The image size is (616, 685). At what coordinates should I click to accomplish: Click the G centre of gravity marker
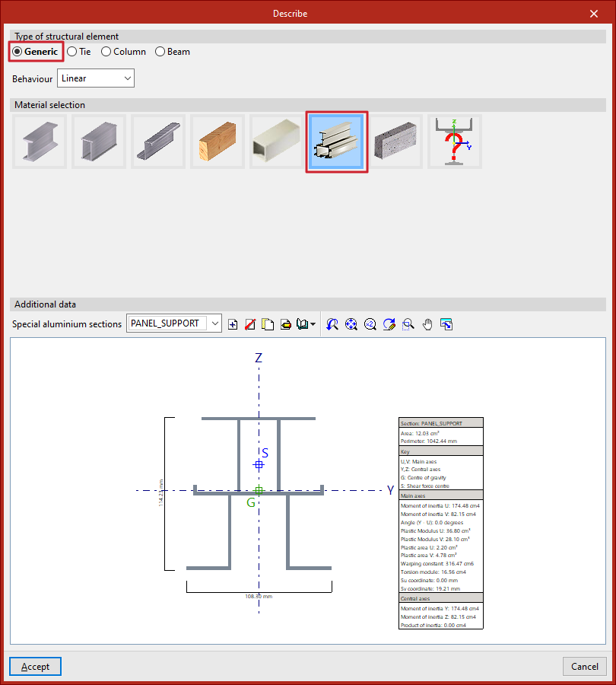(259, 491)
